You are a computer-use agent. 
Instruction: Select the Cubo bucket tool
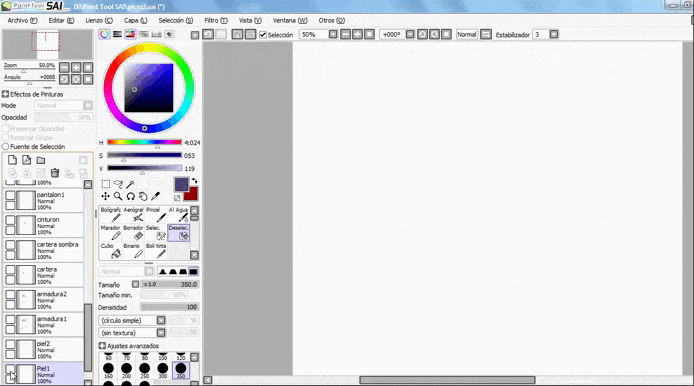111,251
